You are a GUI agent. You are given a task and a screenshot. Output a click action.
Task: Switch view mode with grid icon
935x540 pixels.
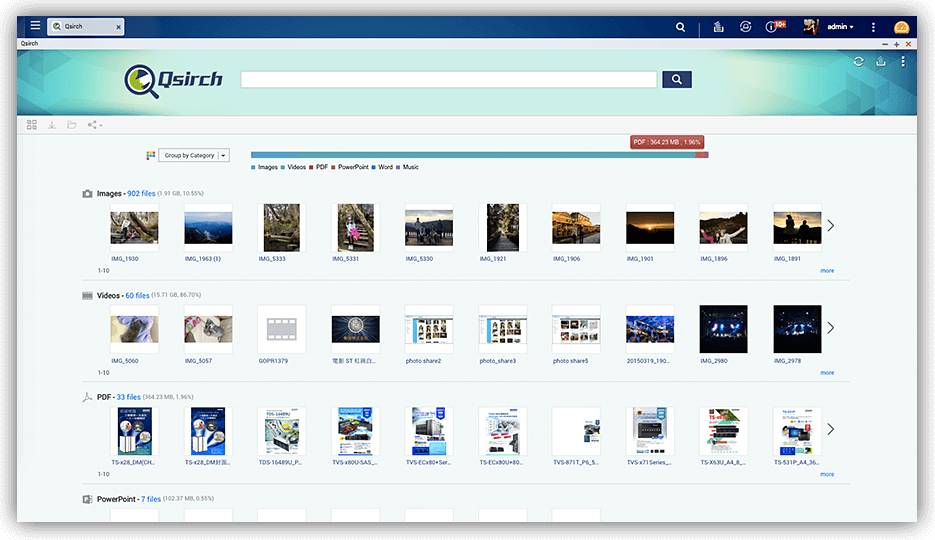32,125
